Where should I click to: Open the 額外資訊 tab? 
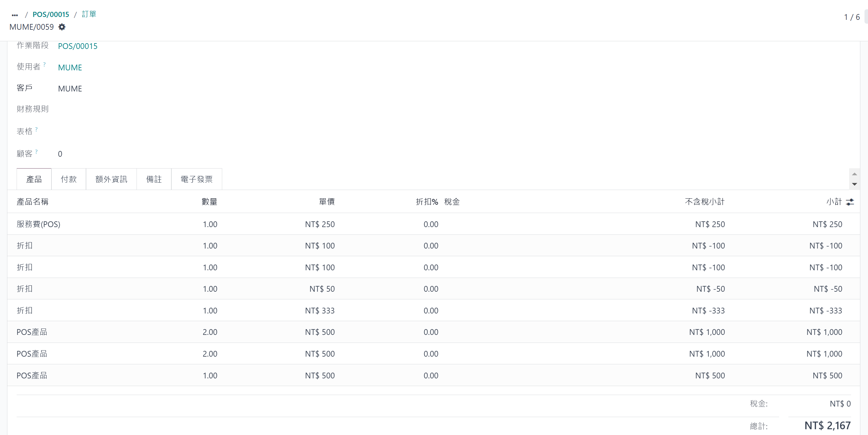click(111, 179)
